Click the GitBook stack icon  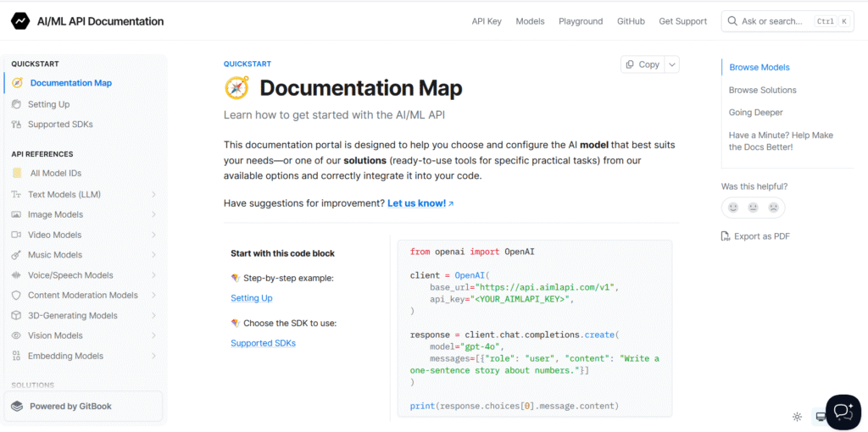(17, 407)
